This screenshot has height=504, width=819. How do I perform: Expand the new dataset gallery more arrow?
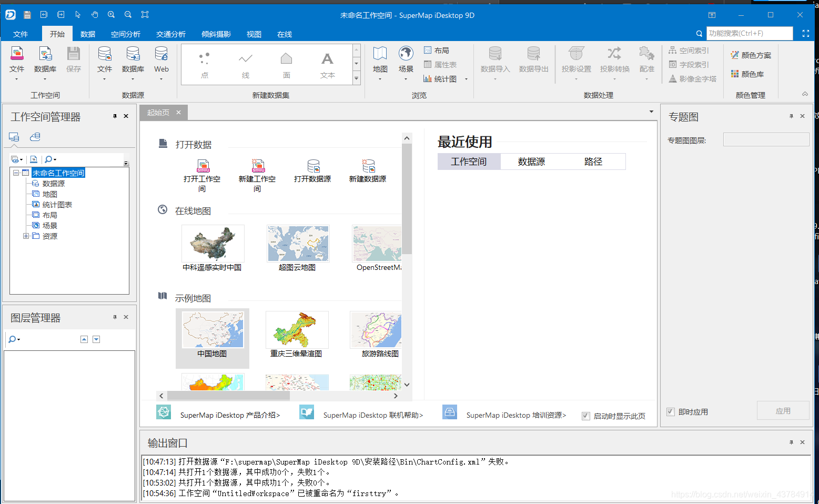point(357,78)
